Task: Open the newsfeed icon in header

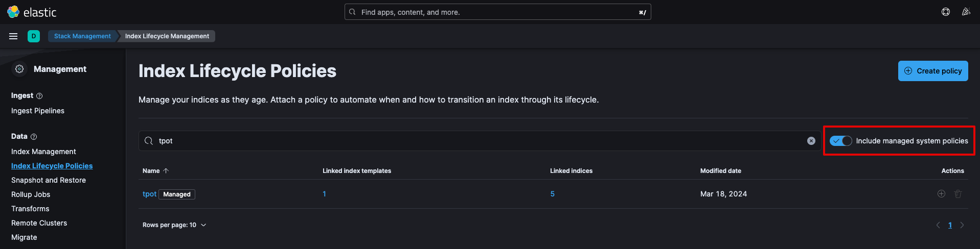Action: (966, 12)
